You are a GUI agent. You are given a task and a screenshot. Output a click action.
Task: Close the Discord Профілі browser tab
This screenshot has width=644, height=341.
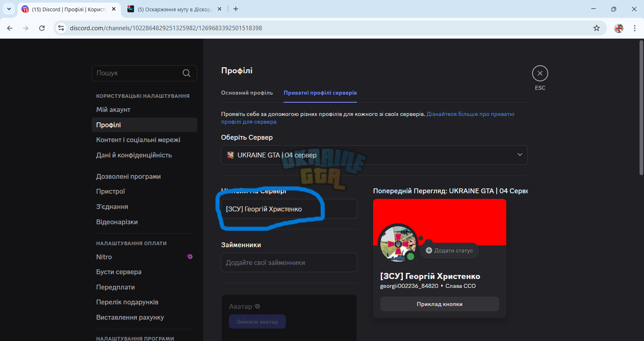point(114,9)
